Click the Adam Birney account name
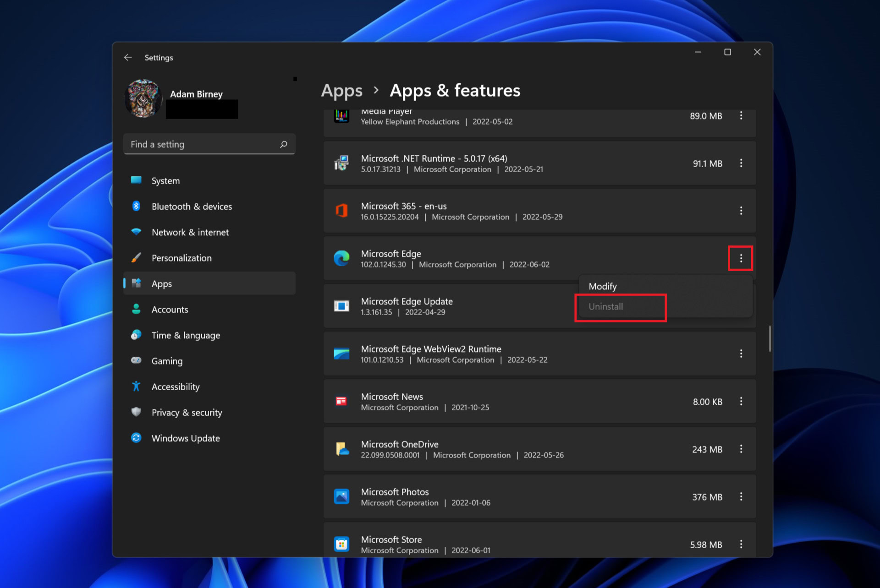880x588 pixels. tap(196, 94)
